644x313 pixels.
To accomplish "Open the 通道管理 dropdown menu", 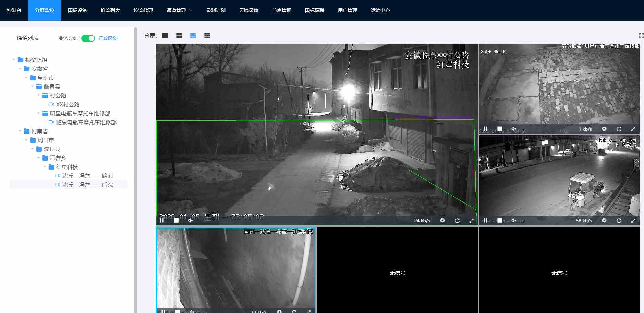I will pyautogui.click(x=179, y=10).
